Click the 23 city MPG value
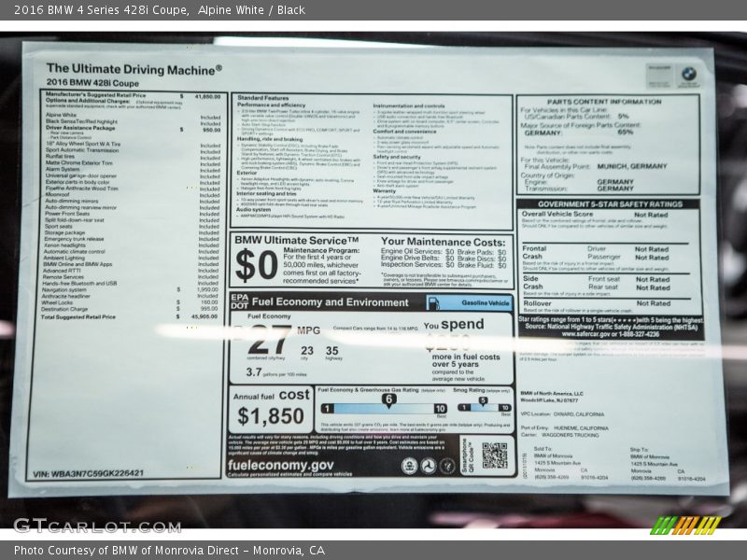 (x=307, y=351)
